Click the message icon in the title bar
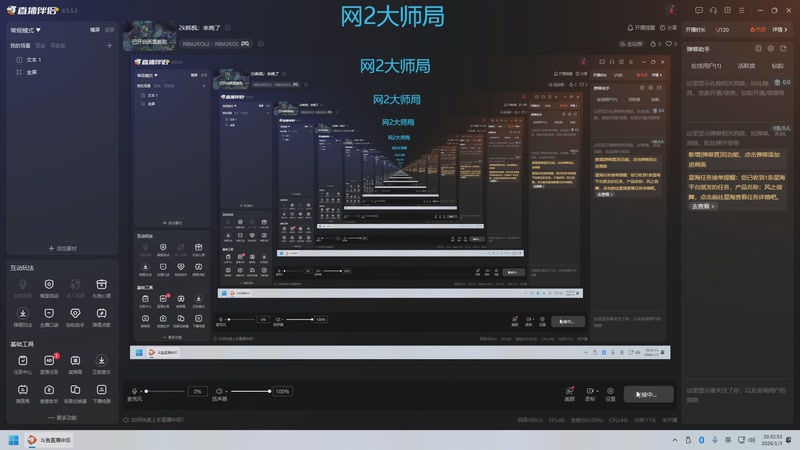The width and height of the screenshot is (800, 450). [698, 10]
